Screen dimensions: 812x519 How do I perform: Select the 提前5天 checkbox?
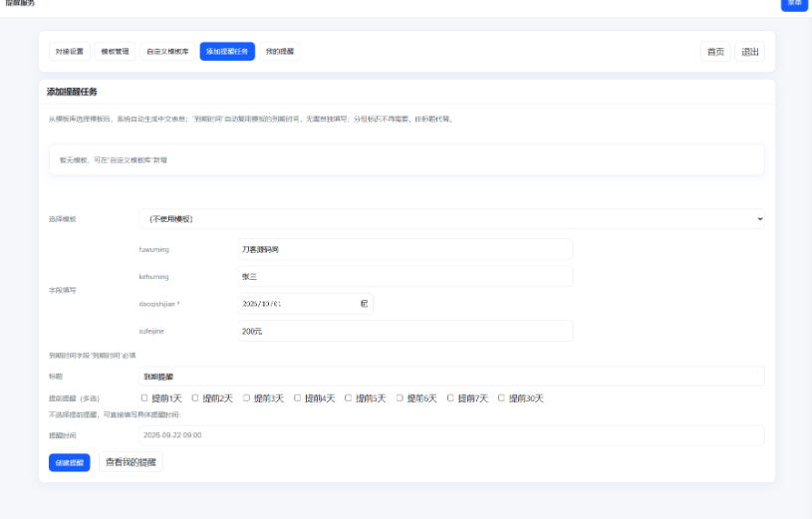[348, 397]
